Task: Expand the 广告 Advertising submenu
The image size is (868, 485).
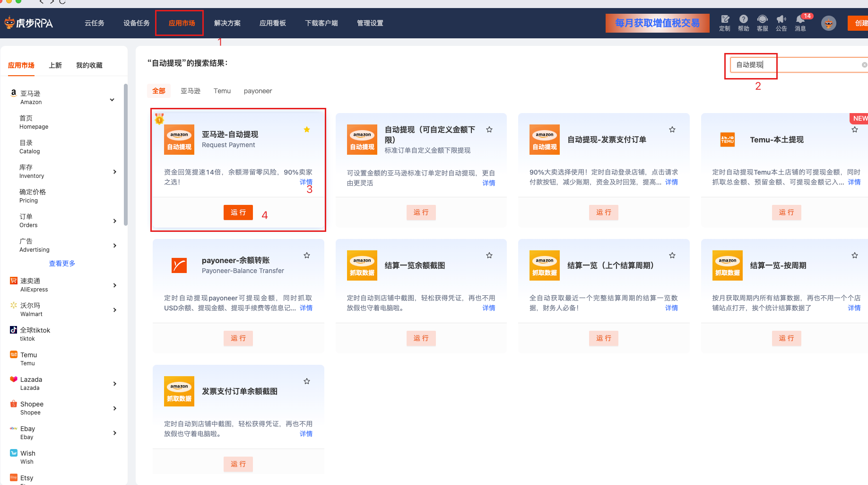Action: tap(114, 246)
